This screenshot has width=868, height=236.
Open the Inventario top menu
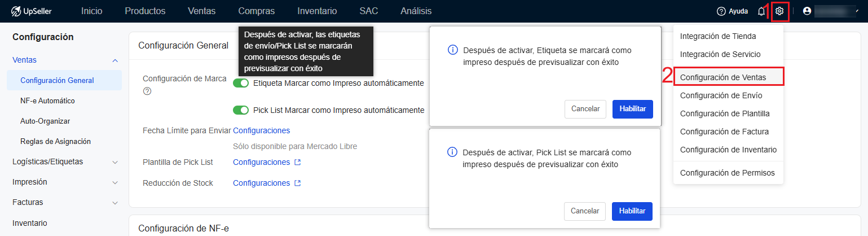(x=317, y=11)
